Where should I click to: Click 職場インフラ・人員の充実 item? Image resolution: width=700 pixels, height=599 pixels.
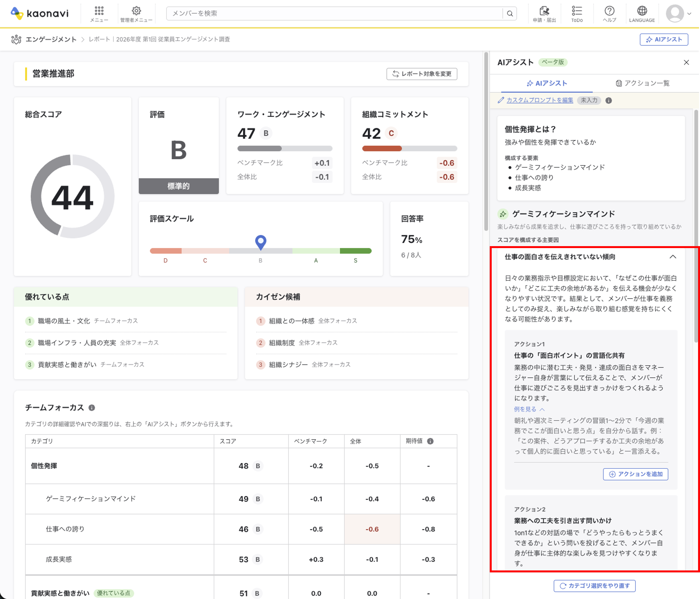tap(77, 343)
